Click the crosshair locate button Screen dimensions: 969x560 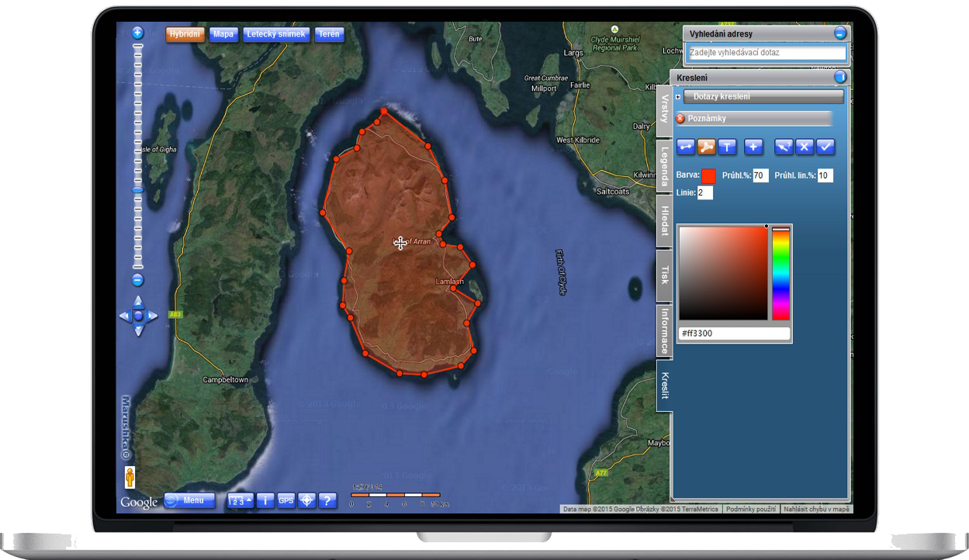(x=307, y=501)
